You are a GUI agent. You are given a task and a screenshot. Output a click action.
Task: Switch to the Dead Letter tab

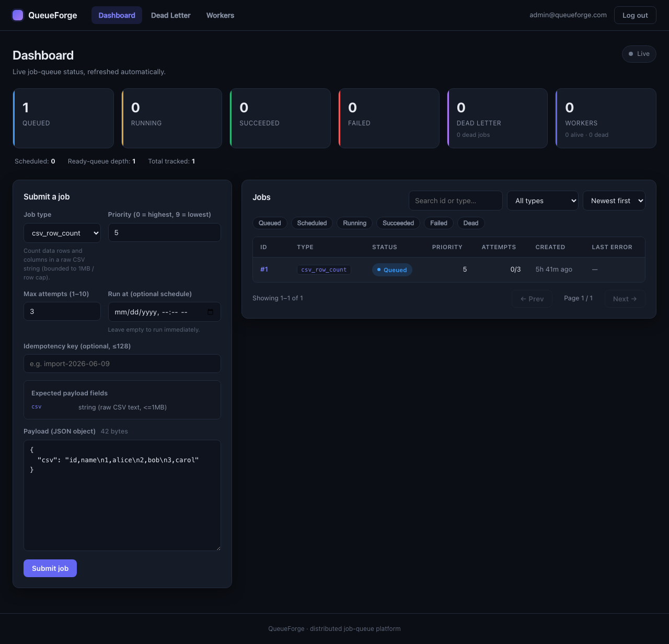pyautogui.click(x=171, y=15)
